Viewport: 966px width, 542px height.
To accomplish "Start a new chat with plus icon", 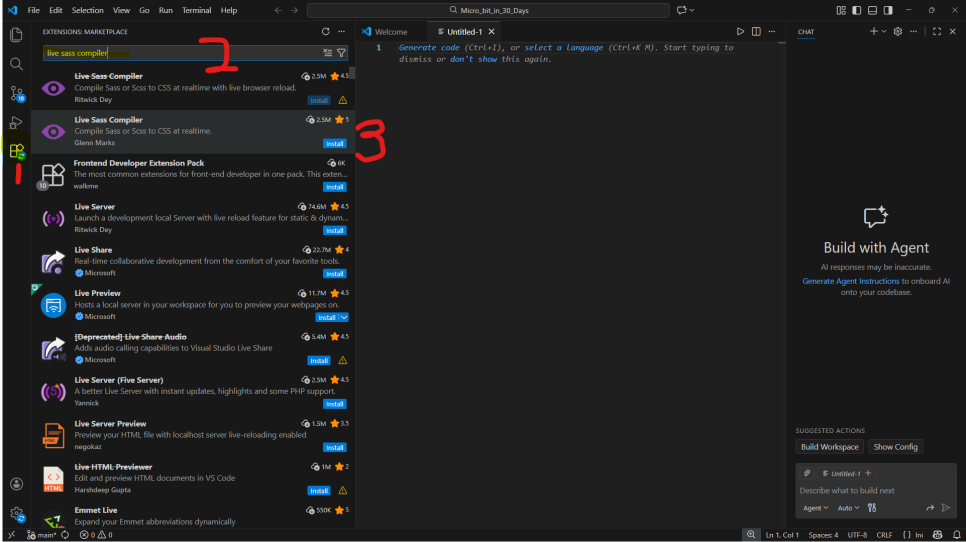I will pyautogui.click(x=873, y=31).
